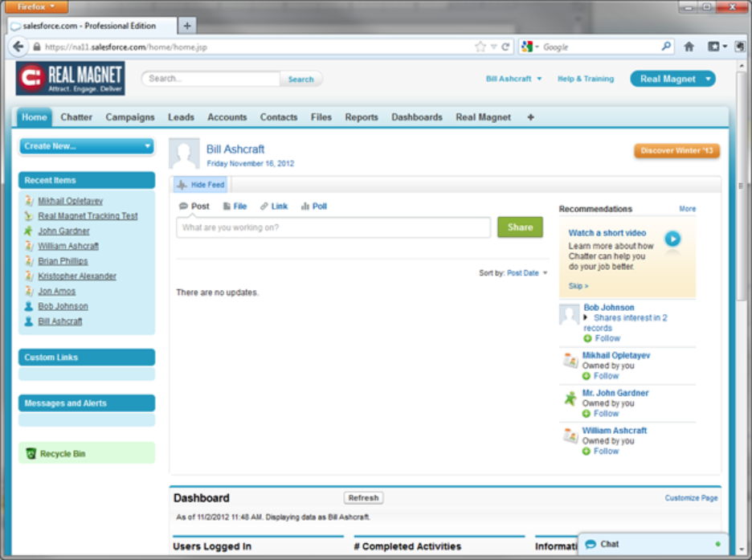Open Real Magnet Tracking Test recent item
752x560 pixels.
[88, 216]
